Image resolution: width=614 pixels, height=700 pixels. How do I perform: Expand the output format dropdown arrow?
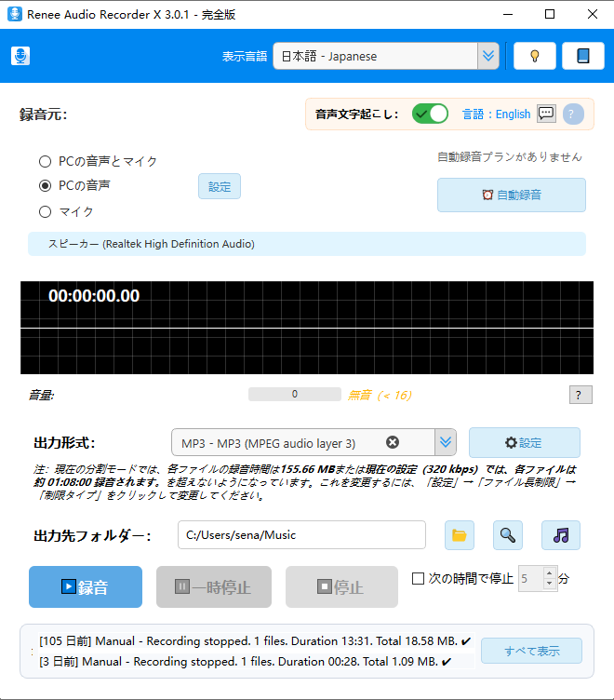[446, 442]
